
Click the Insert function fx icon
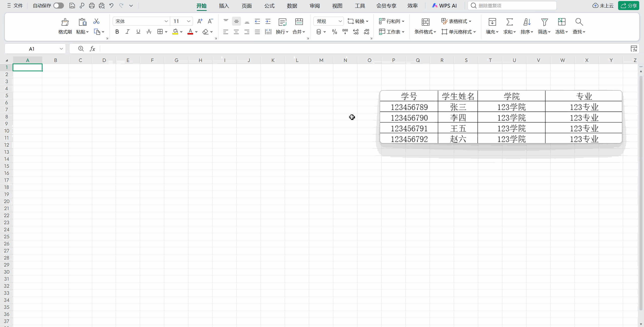92,49
